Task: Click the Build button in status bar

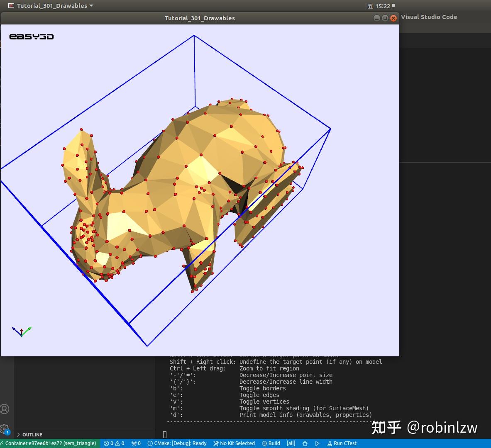Action: pyautogui.click(x=271, y=443)
